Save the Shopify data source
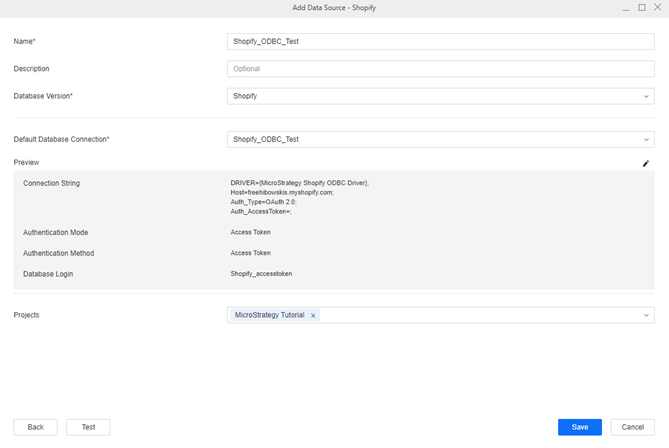669x448 pixels. [x=579, y=427]
